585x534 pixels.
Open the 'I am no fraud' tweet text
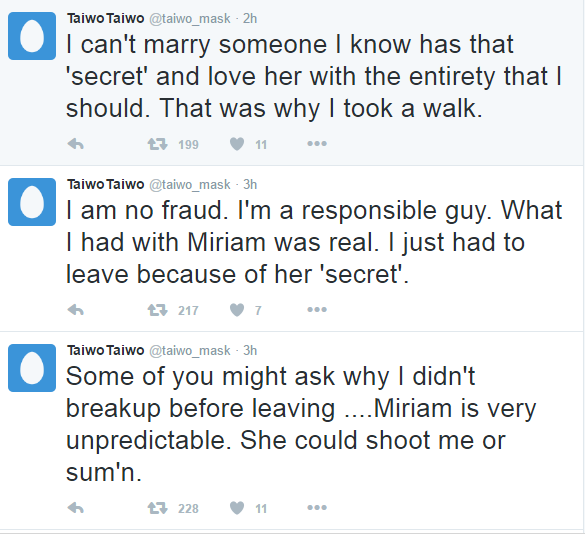tap(314, 242)
